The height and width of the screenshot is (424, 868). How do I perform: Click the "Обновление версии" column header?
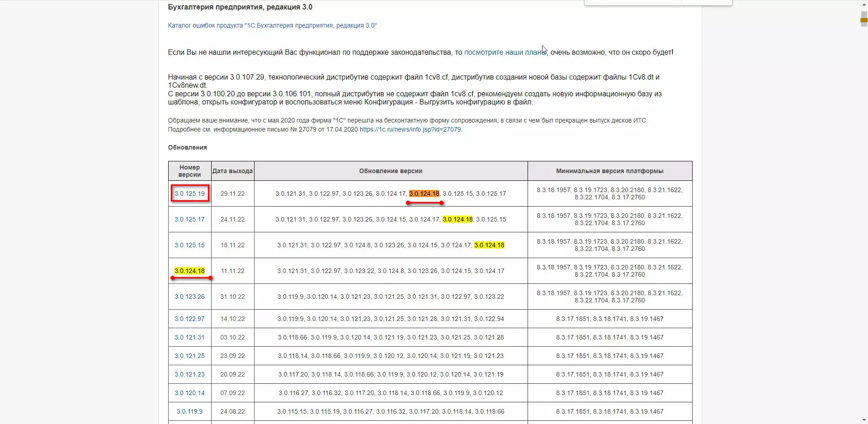[x=391, y=171]
